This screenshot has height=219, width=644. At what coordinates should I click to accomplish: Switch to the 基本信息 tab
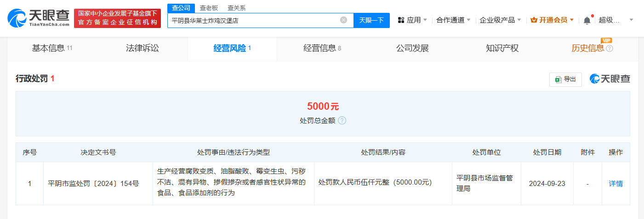[x=52, y=48]
